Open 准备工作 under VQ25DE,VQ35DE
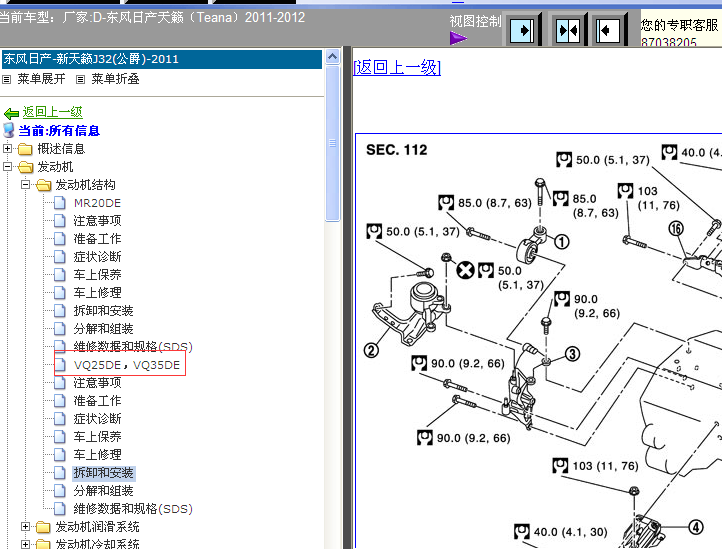 pyautogui.click(x=97, y=401)
